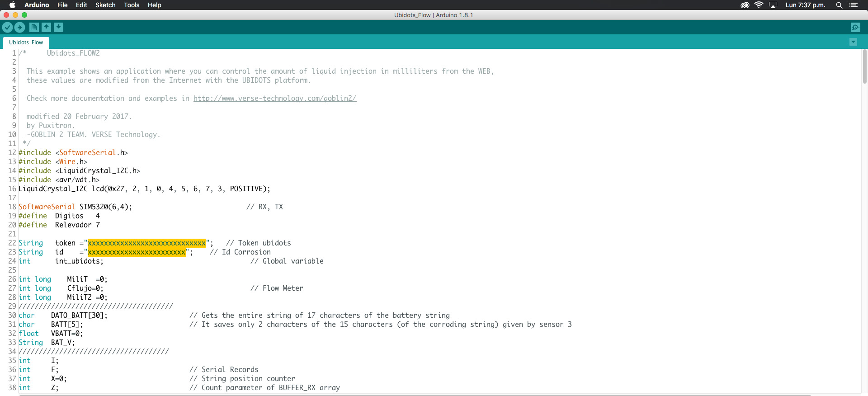Viewport: 868px width, 396px height.
Task: Click '#define Digitos 4' line
Action: pos(59,216)
